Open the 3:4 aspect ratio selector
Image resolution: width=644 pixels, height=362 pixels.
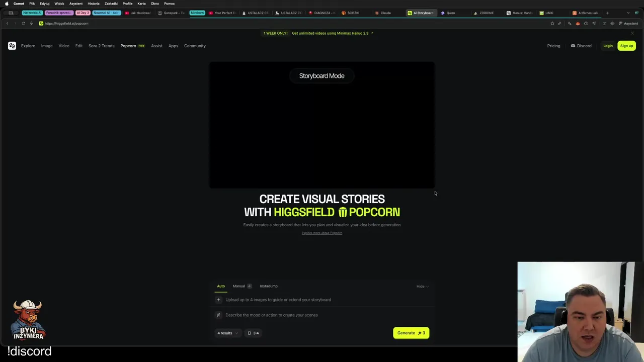[x=254, y=333]
